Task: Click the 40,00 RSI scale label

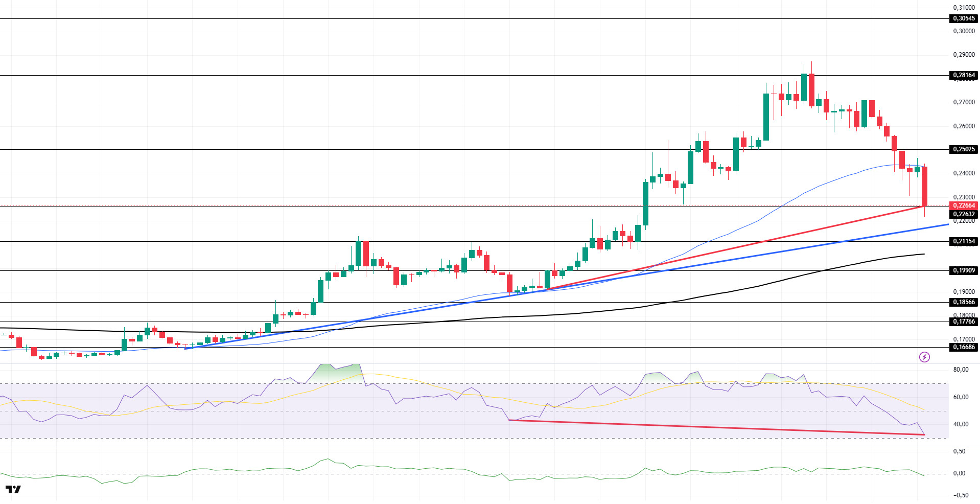Action: pos(961,424)
